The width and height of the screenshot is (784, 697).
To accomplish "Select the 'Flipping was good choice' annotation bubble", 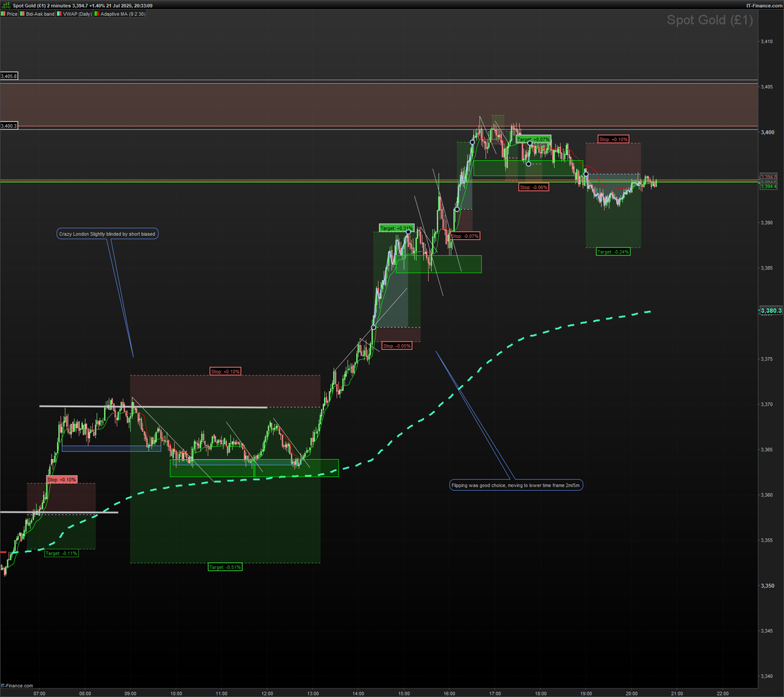I will tap(516, 485).
